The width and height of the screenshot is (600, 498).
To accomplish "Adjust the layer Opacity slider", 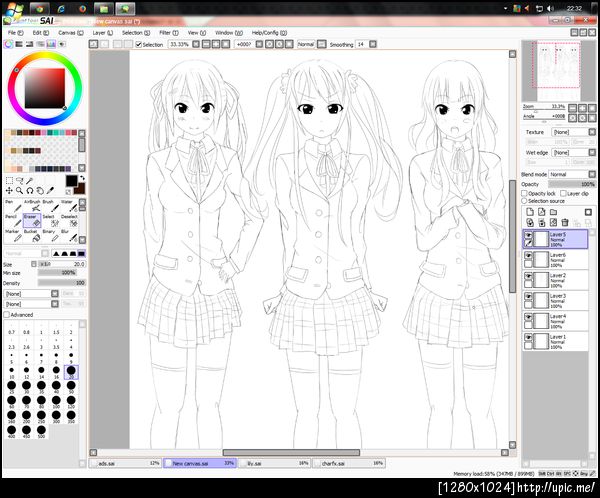I will [x=572, y=184].
